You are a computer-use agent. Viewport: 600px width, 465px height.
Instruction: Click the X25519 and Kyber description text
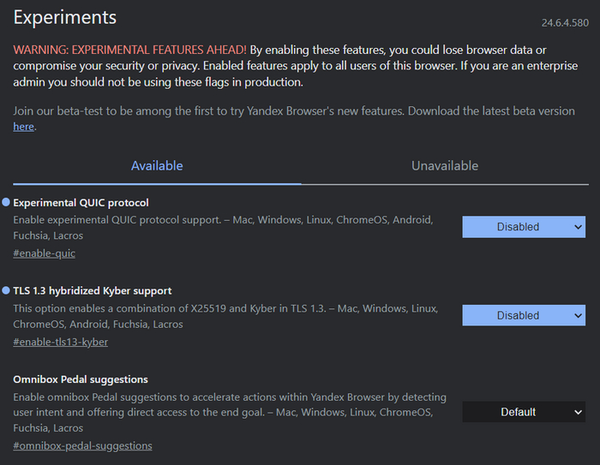226,316
